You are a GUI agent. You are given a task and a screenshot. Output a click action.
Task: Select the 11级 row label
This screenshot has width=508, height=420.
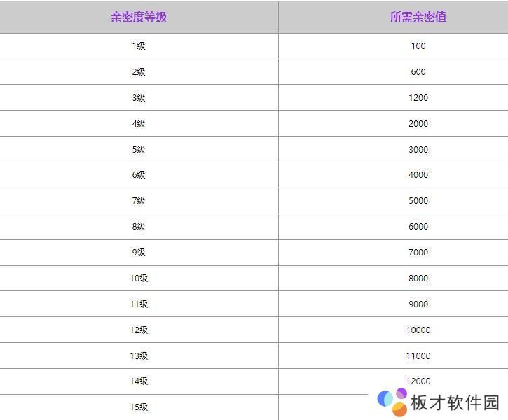139,304
